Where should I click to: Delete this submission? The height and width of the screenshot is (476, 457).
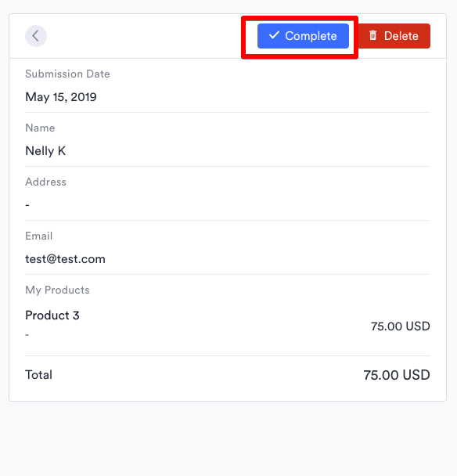coord(394,36)
